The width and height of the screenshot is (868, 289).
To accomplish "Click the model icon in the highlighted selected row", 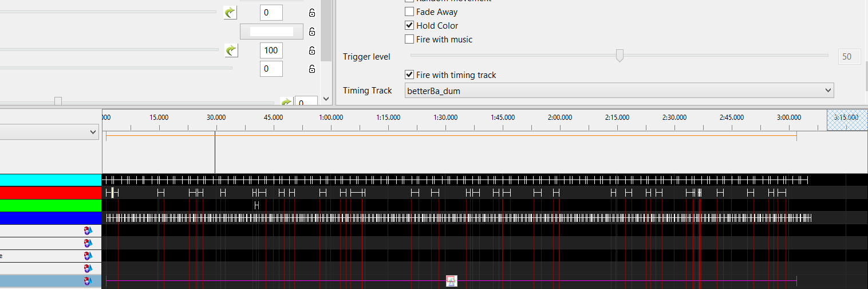I will [88, 281].
